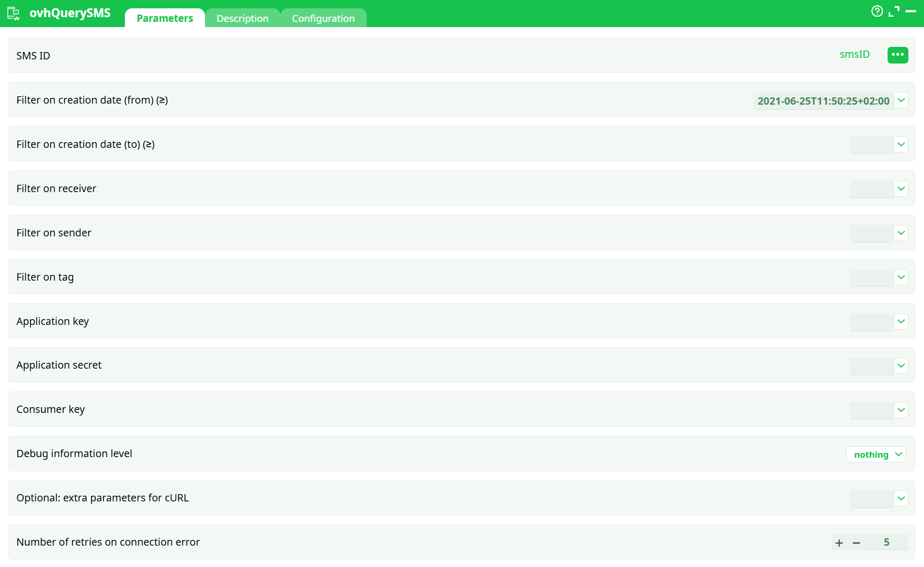Switch to the Configuration tab
This screenshot has height=567, width=924.
point(323,18)
